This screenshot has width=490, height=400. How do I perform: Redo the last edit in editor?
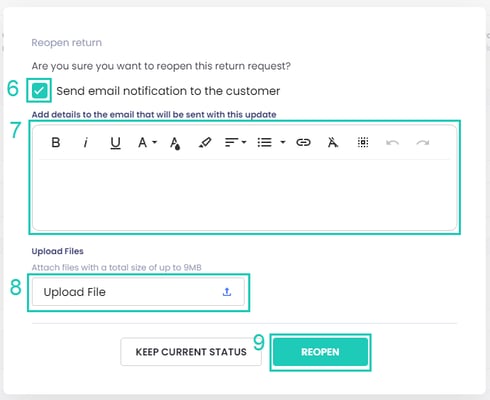(x=422, y=143)
